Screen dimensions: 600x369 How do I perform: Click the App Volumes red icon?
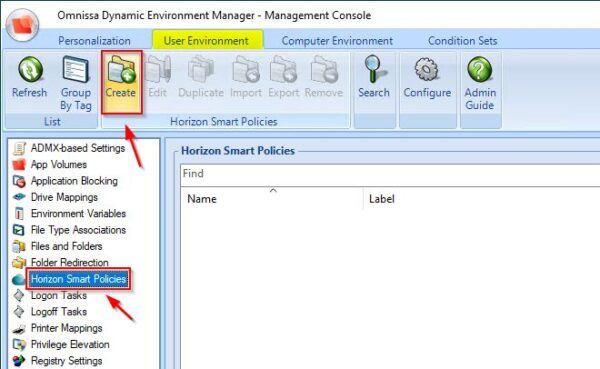pyautogui.click(x=18, y=165)
